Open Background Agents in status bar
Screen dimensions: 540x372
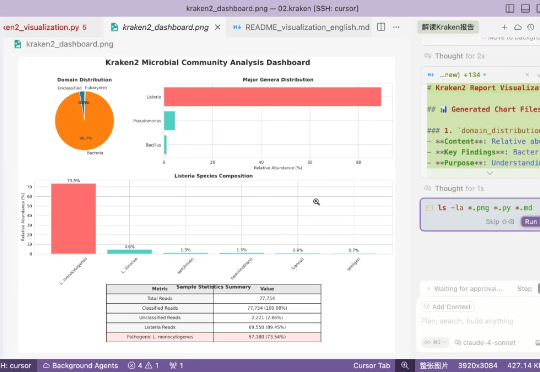click(80, 365)
